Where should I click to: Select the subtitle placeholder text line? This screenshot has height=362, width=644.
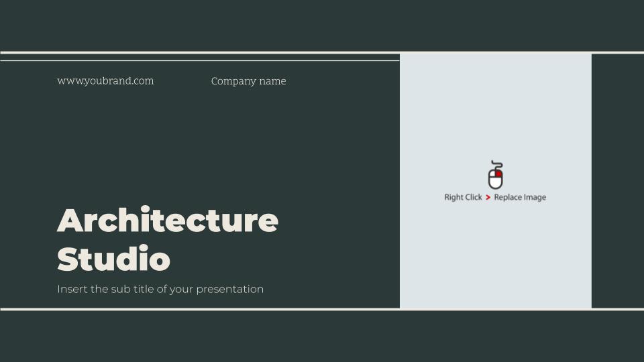tap(160, 289)
